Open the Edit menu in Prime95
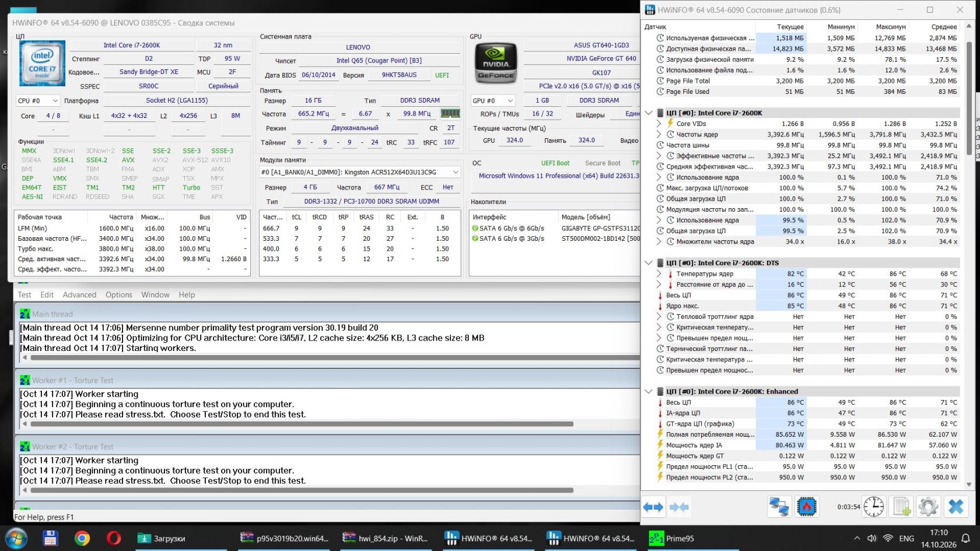This screenshot has width=980, height=551. pos(47,295)
